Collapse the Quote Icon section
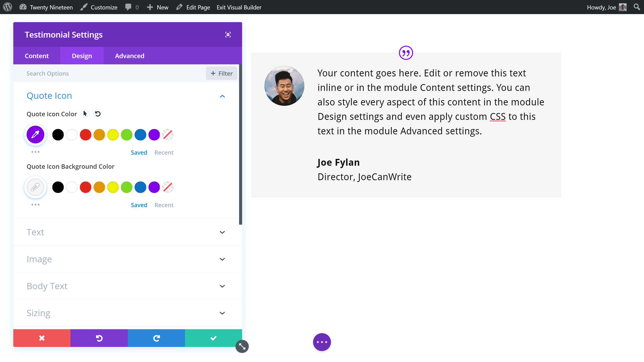This screenshot has height=362, width=644. (222, 96)
